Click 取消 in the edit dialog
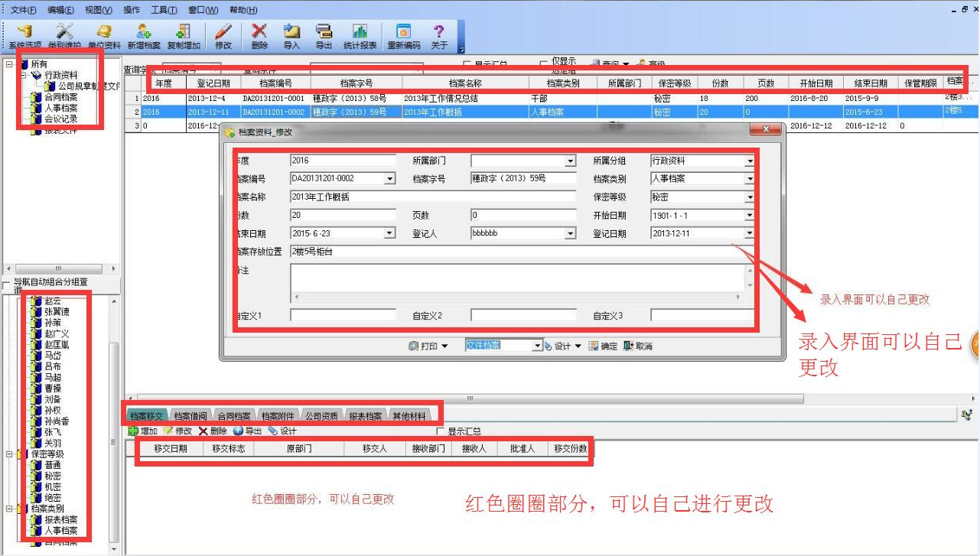 coord(638,346)
